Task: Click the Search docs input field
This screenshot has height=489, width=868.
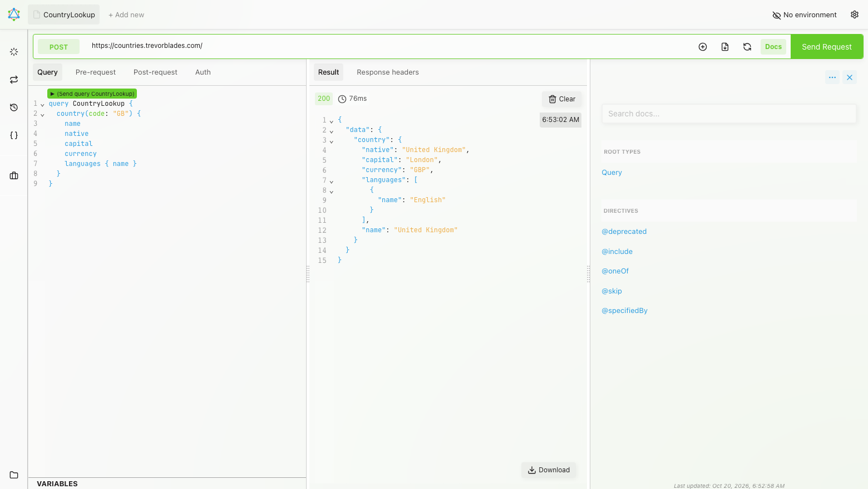Action: click(x=729, y=114)
